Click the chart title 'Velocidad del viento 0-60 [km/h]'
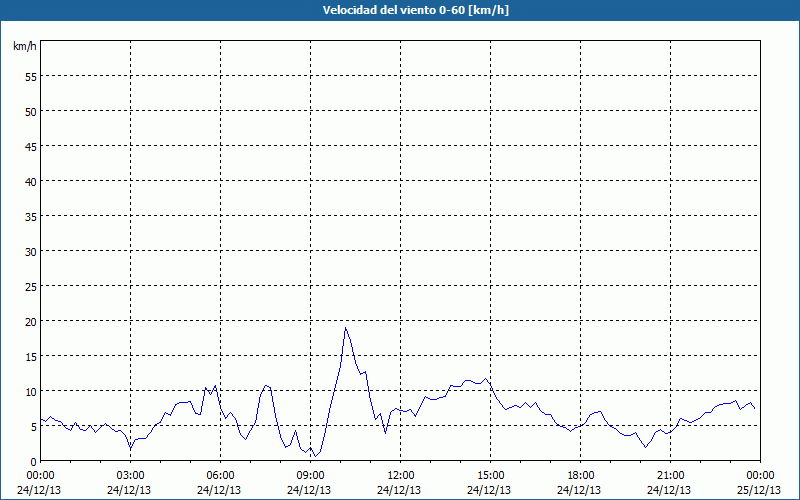The width and height of the screenshot is (800, 500). coord(415,10)
